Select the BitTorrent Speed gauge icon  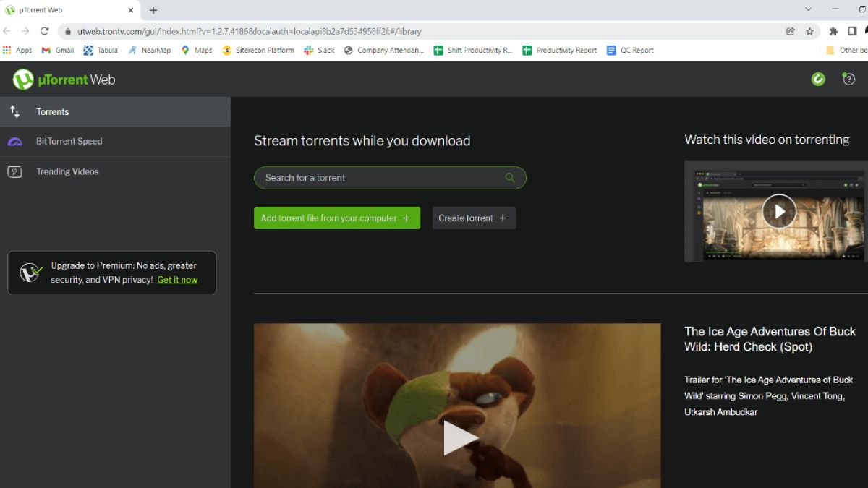pos(15,142)
